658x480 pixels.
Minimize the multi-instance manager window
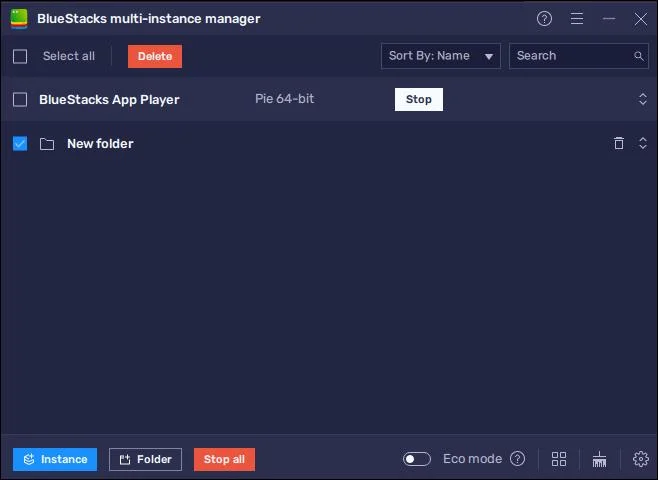[x=608, y=18]
